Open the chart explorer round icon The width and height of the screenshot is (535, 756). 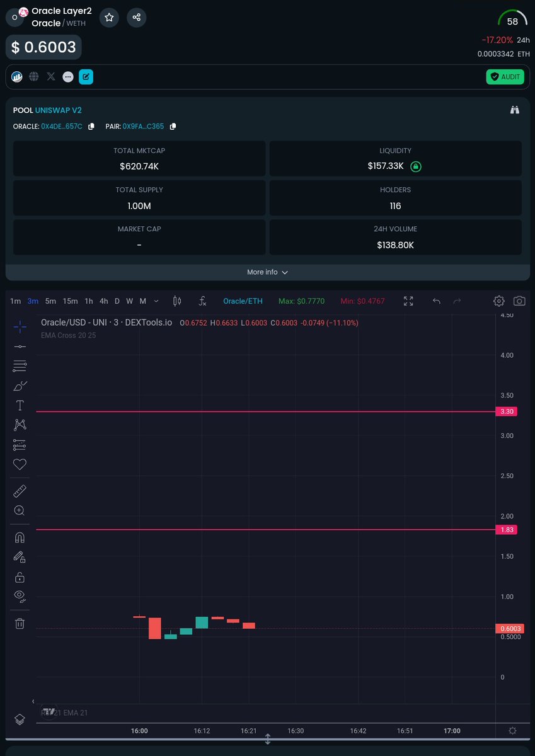point(17,77)
